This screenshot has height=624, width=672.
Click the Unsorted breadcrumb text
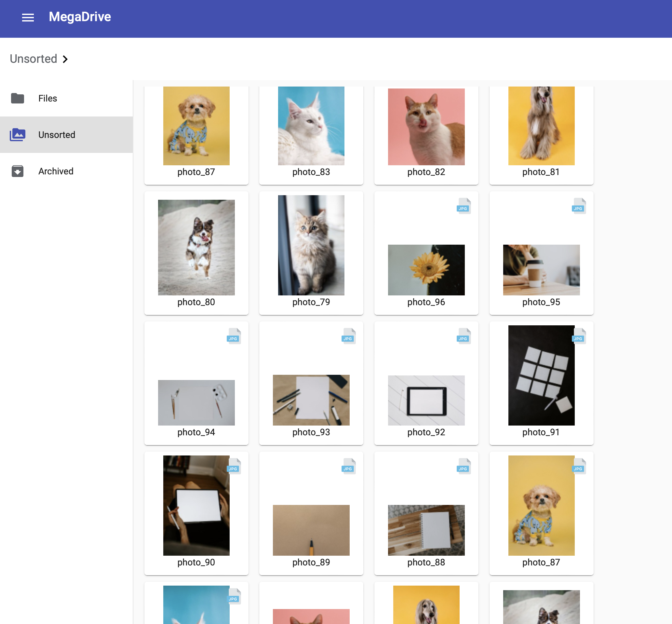[34, 59]
